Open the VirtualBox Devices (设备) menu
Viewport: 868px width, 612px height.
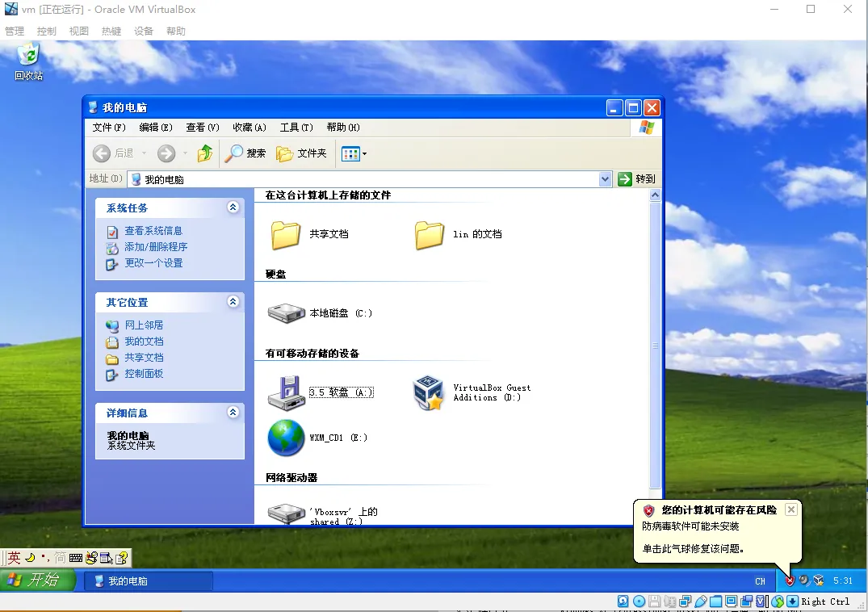pos(144,31)
